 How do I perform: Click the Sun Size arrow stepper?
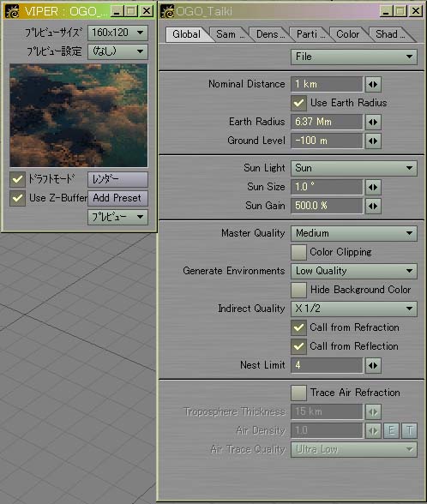click(373, 187)
